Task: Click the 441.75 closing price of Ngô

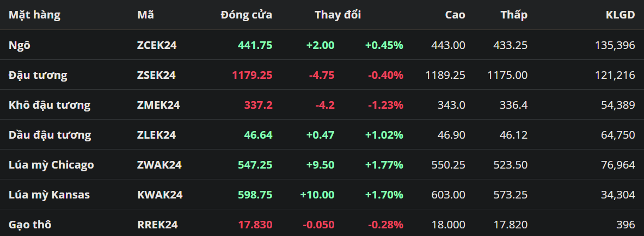Action: 255,45
